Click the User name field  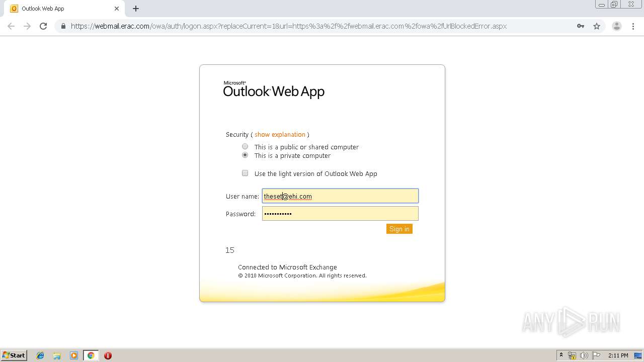pyautogui.click(x=340, y=196)
